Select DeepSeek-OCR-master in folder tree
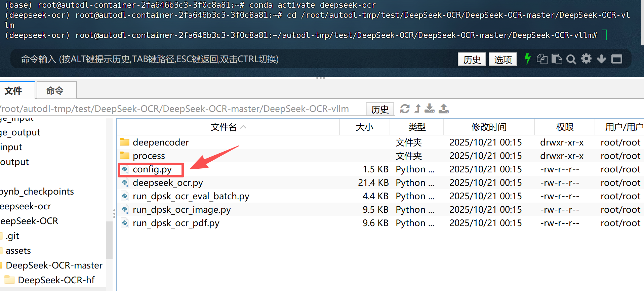This screenshot has height=291, width=644. click(x=54, y=265)
